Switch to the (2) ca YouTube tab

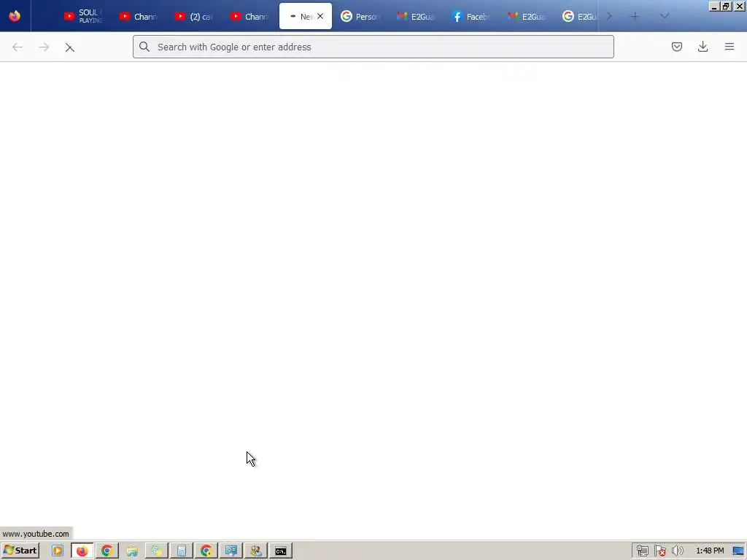[194, 16]
